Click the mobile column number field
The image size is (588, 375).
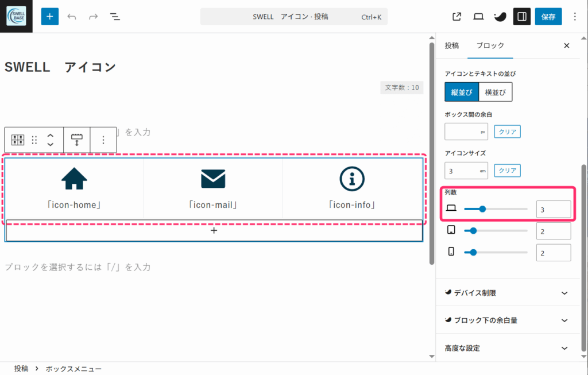click(554, 253)
